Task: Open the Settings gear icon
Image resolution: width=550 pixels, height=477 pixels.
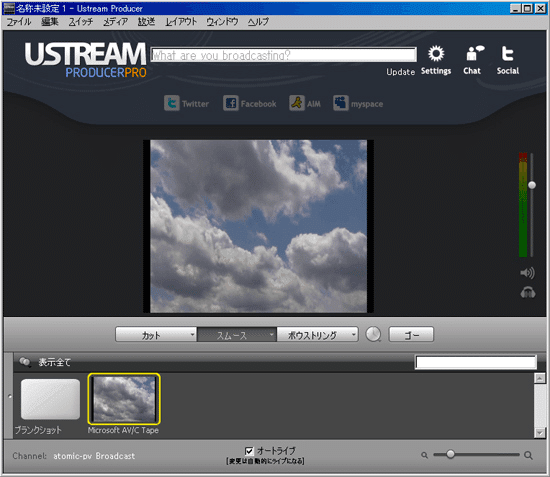Action: pos(436,54)
